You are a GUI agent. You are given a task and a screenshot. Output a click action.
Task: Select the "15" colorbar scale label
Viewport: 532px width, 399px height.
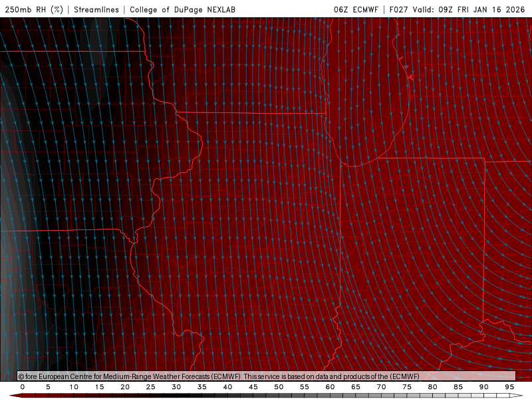99,387
